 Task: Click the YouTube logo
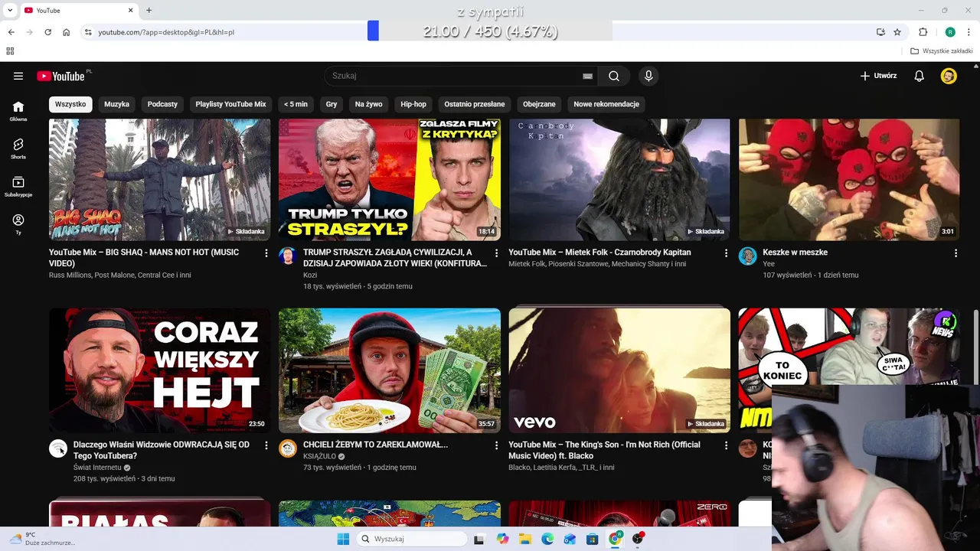click(x=61, y=76)
